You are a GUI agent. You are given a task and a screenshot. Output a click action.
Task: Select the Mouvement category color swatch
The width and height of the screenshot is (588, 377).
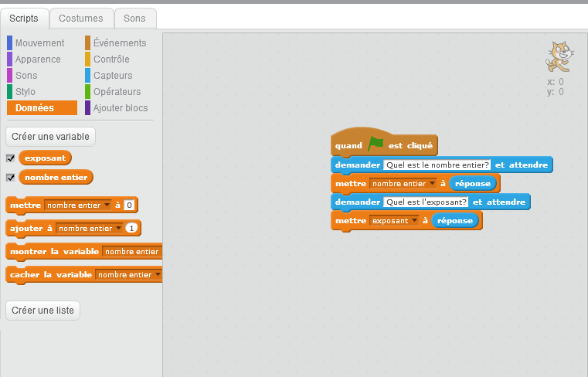click(10, 43)
